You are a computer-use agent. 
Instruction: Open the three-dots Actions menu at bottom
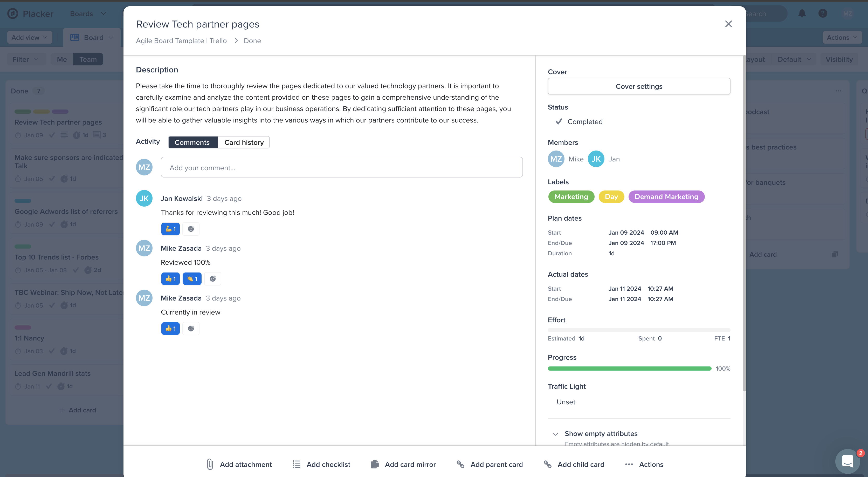tap(629, 464)
